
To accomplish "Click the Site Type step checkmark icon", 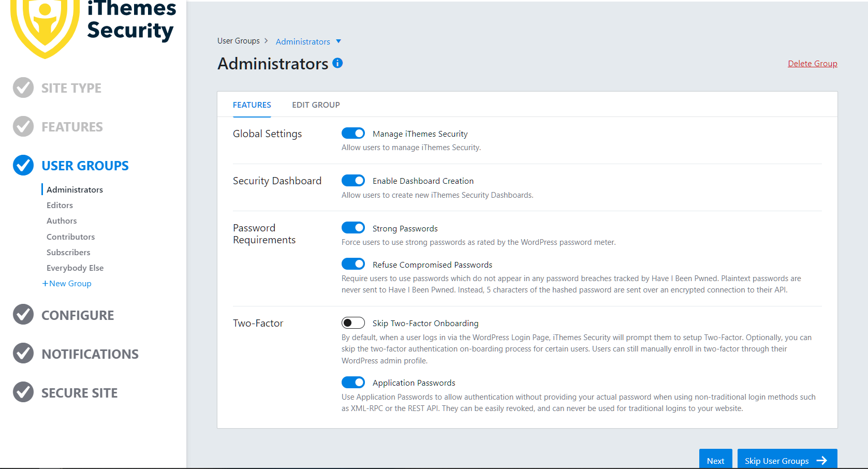I will click(23, 87).
